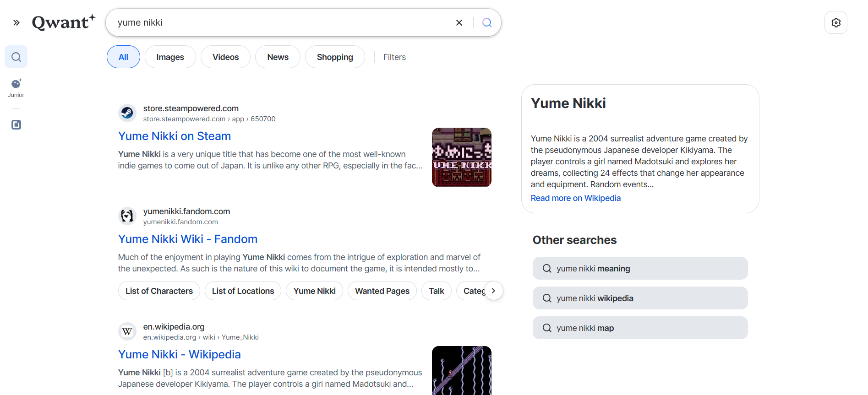This screenshot has height=395, width=868.
Task: Open the Qwant logo homepage
Action: point(64,22)
